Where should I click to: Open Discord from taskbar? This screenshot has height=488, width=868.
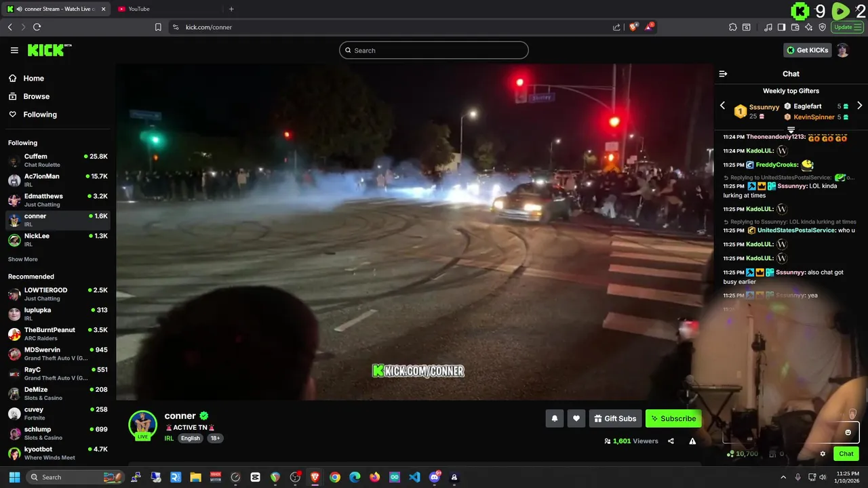tap(435, 477)
